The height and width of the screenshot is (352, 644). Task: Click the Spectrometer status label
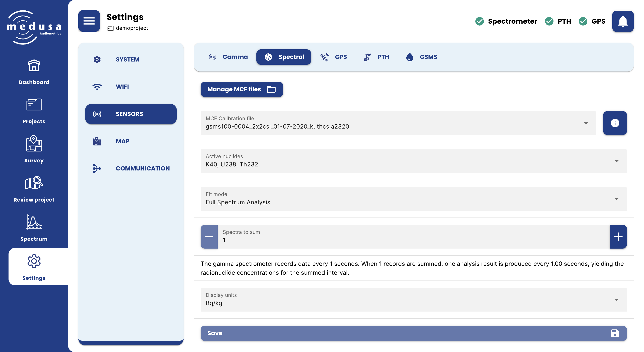[512, 21]
